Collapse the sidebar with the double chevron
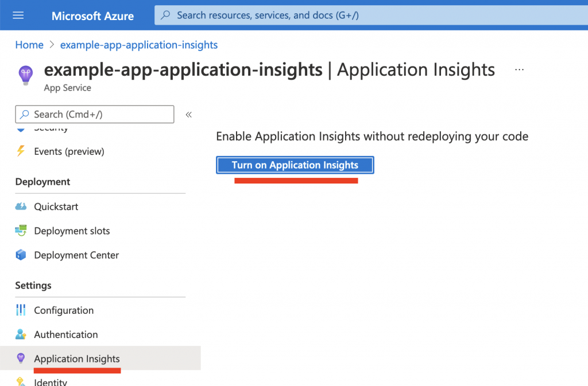Image resolution: width=588 pixels, height=386 pixels. (188, 115)
